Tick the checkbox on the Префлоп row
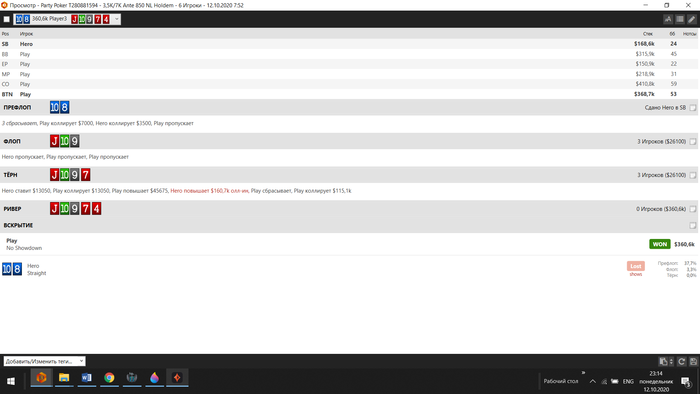Image resolution: width=700 pixels, height=394 pixels. pyautogui.click(x=693, y=108)
